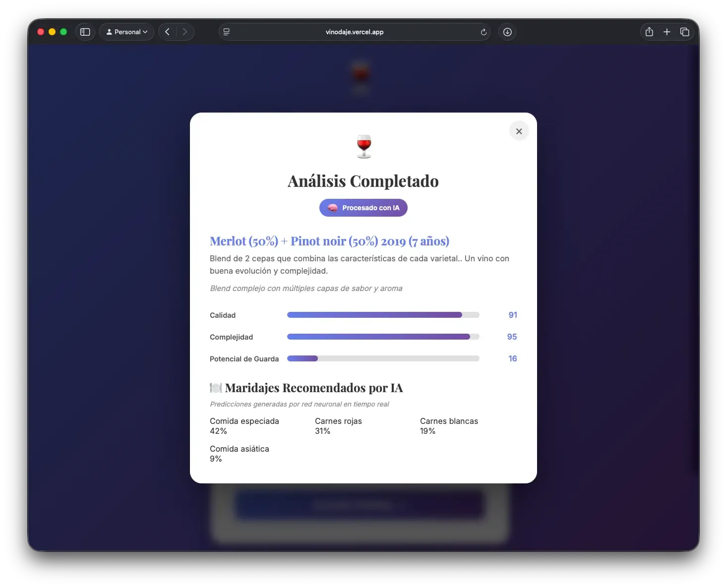Viewport: 727px width, 588px height.
Task: Click the Calidad label
Action: [x=223, y=315]
